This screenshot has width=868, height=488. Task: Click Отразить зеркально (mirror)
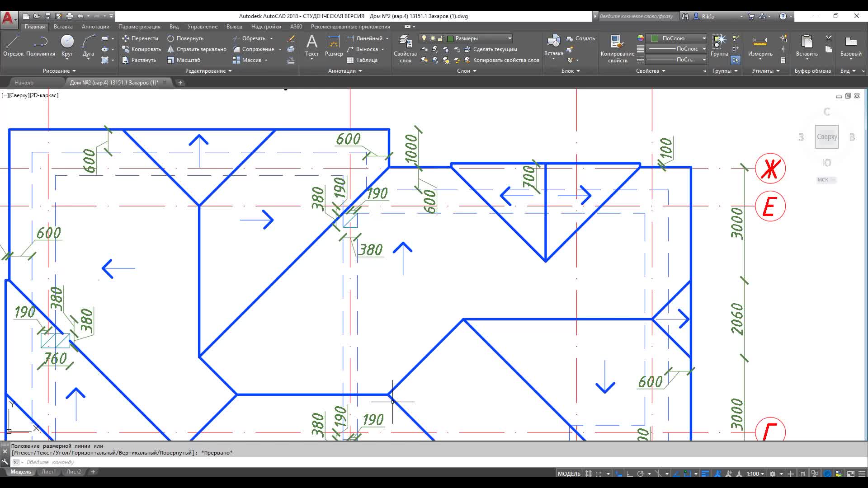pyautogui.click(x=197, y=49)
